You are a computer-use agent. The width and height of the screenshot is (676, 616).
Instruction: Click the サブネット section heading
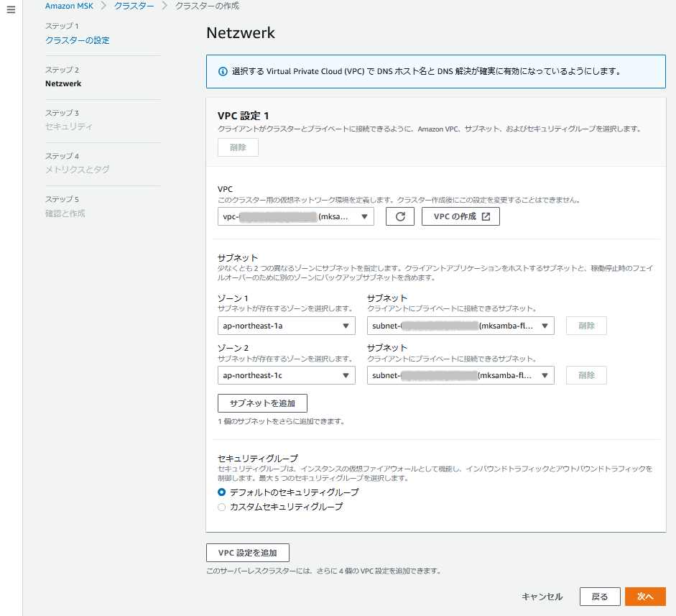(x=238, y=258)
